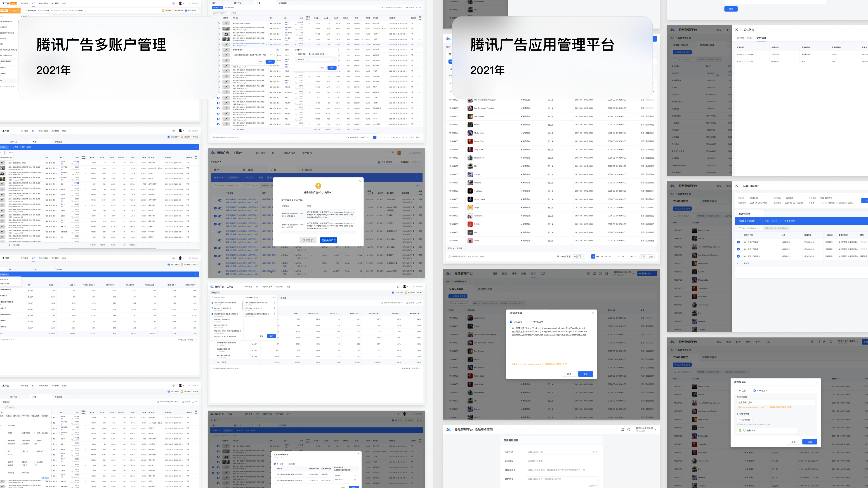868x488 pixels.
Task: Close the 添加渠道包 APK upload dialog
Action: pos(817,382)
